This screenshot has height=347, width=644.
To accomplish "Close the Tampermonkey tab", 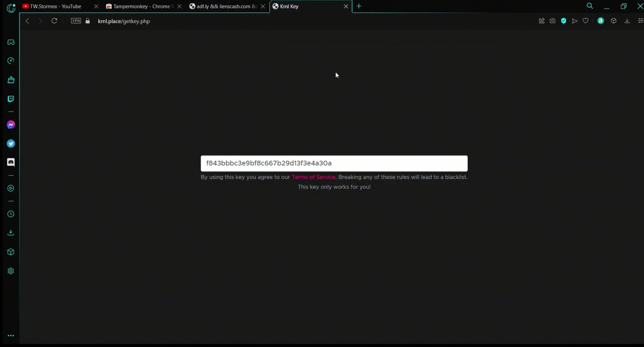I will (179, 6).
